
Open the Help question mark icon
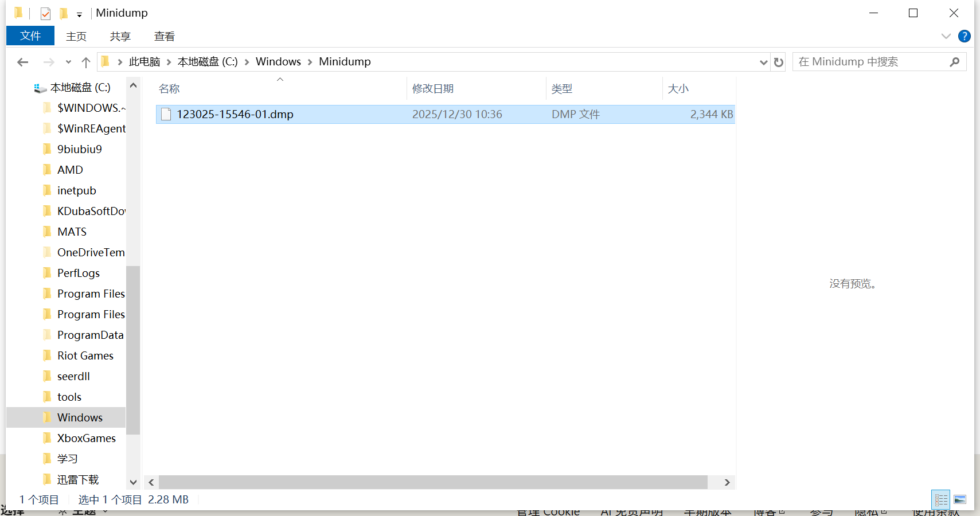[965, 36]
